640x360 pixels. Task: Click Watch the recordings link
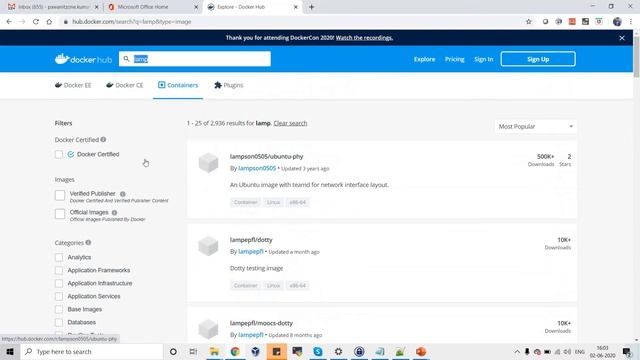364,38
